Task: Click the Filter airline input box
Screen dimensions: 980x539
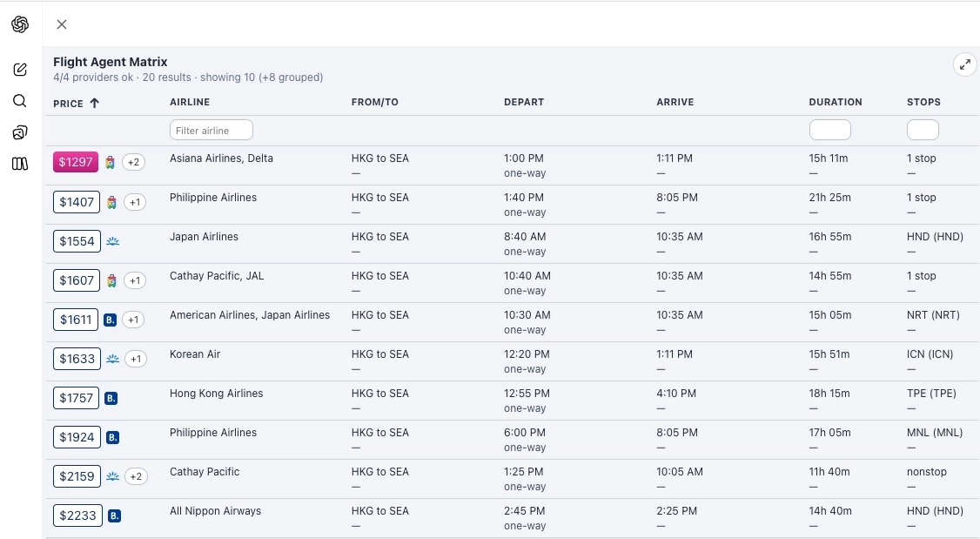Action: [x=211, y=129]
